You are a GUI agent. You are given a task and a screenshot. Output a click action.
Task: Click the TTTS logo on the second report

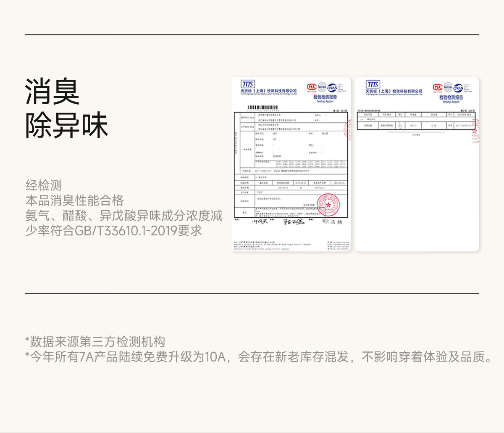point(373,84)
